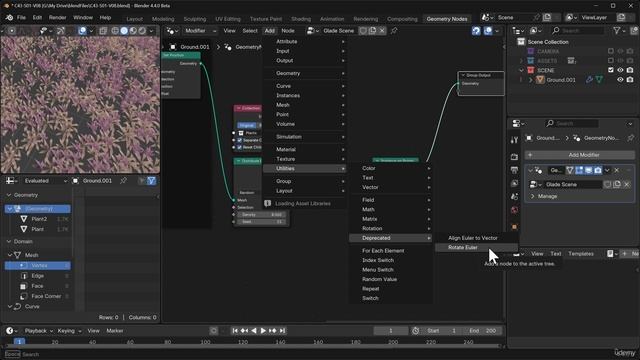The width and height of the screenshot is (640, 360).
Task: Open the Output properties tab
Action: coord(514,170)
